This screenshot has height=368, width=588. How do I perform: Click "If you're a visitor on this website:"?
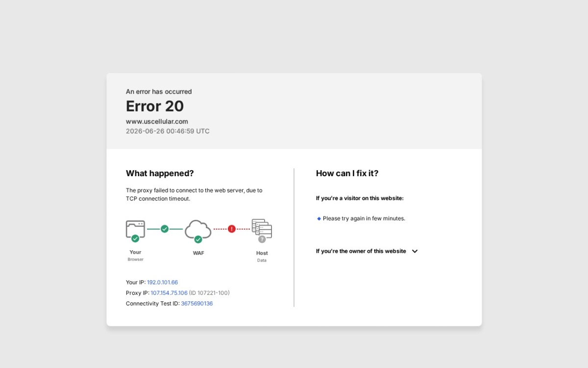coord(360,198)
